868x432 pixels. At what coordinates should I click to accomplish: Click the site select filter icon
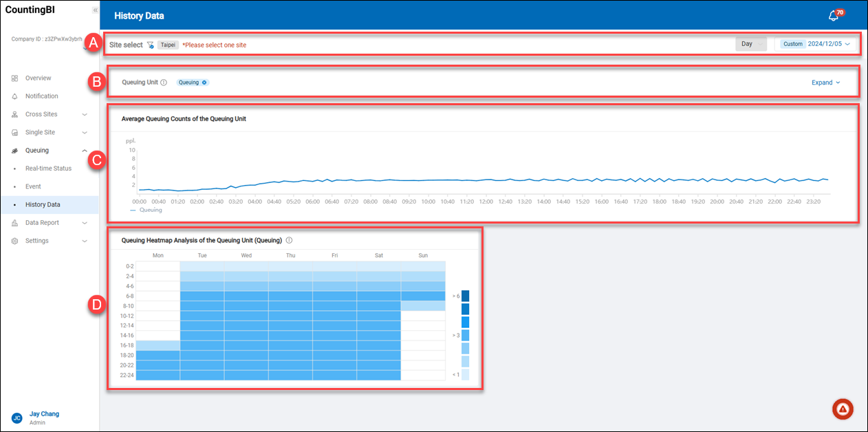click(x=150, y=45)
